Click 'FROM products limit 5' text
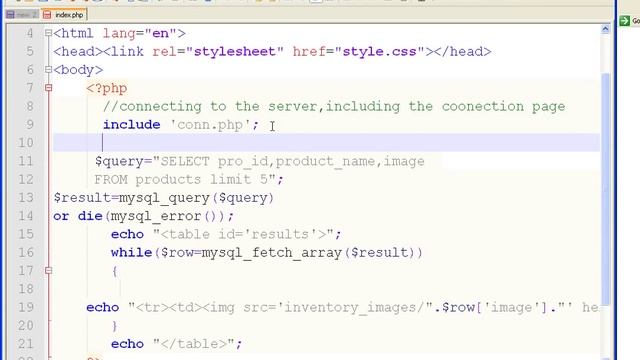 (x=181, y=180)
